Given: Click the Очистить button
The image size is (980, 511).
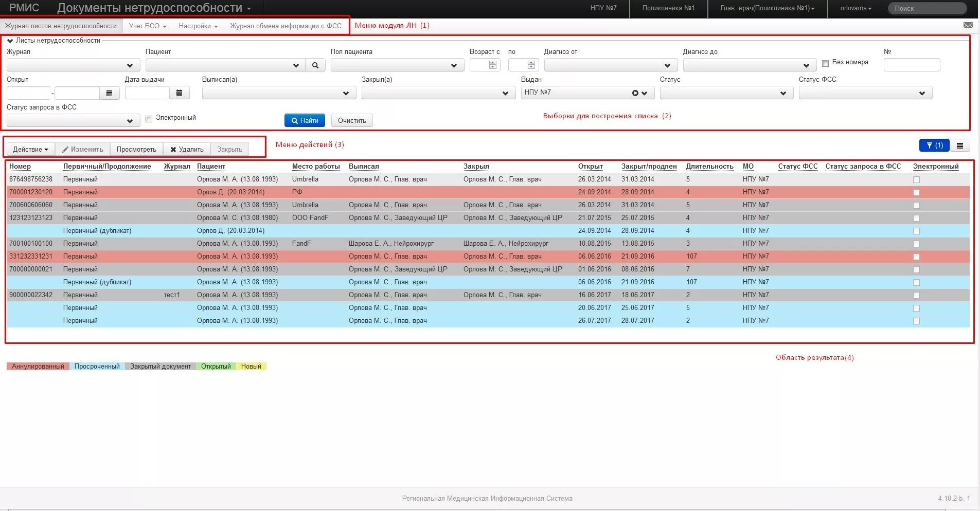Looking at the screenshot, I should (352, 121).
